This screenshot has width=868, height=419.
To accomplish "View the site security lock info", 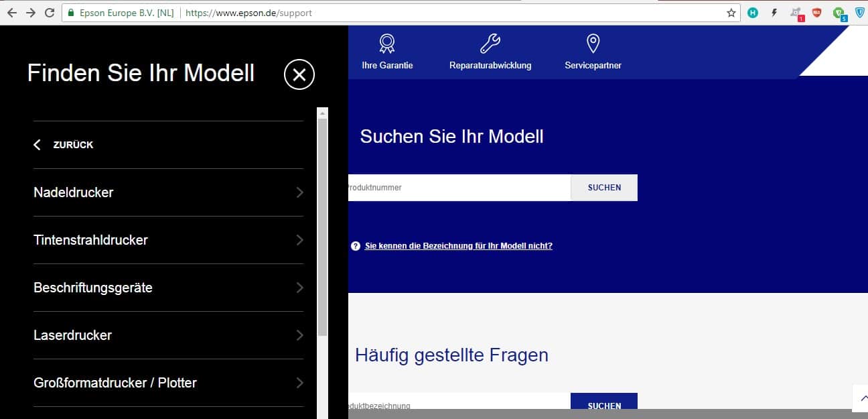I will point(70,13).
